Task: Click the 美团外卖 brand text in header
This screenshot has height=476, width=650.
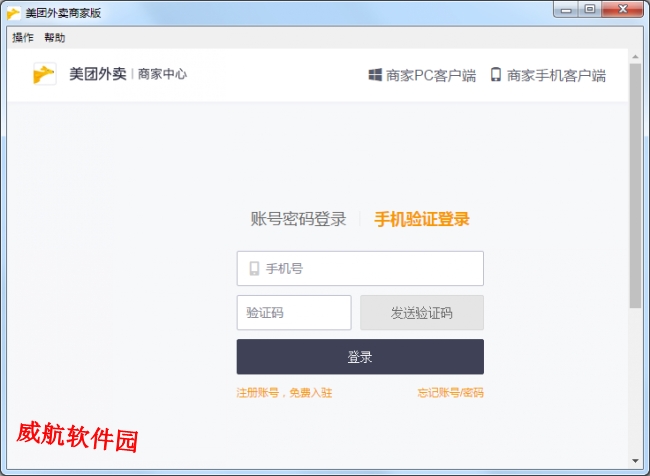Action: pyautogui.click(x=97, y=74)
